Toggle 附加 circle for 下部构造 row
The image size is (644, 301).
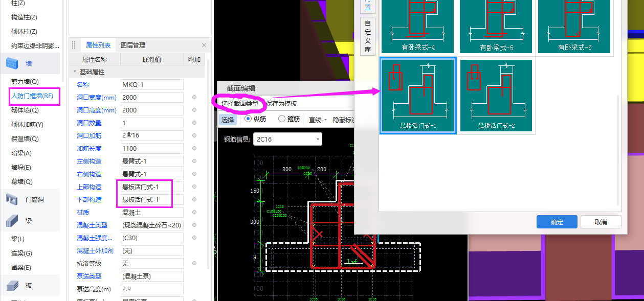(x=194, y=199)
